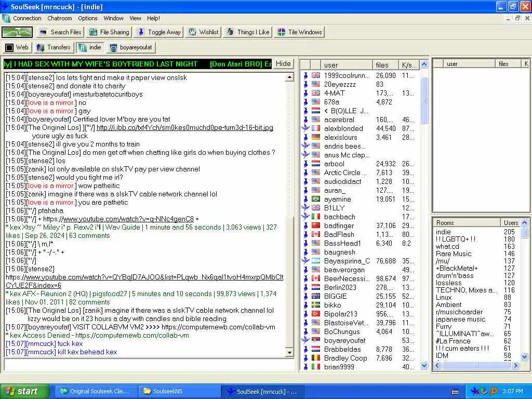Click Canada flag icon for BadFlash
Viewport: 532px width, 399px height.
(x=316, y=234)
